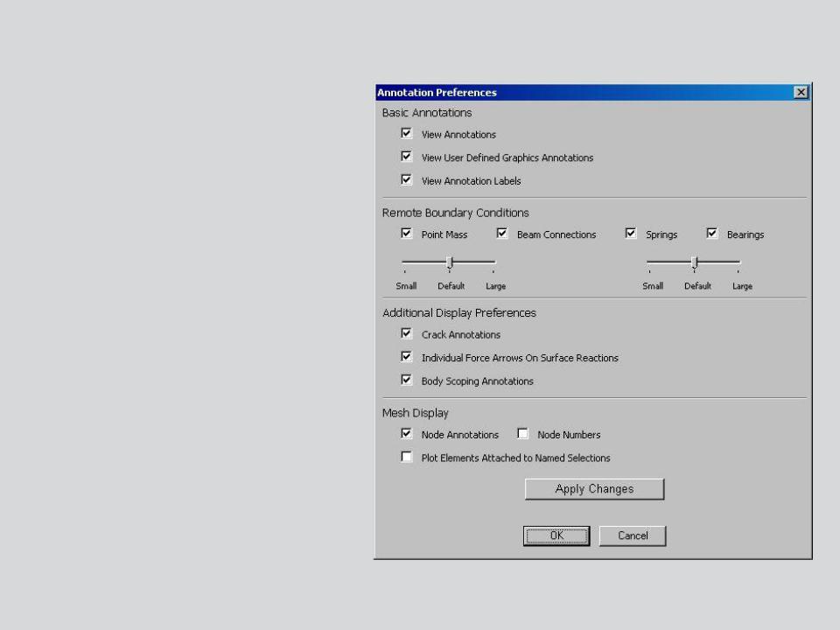Toggle the Springs checkbox
The width and height of the screenshot is (840, 630).
[631, 234]
